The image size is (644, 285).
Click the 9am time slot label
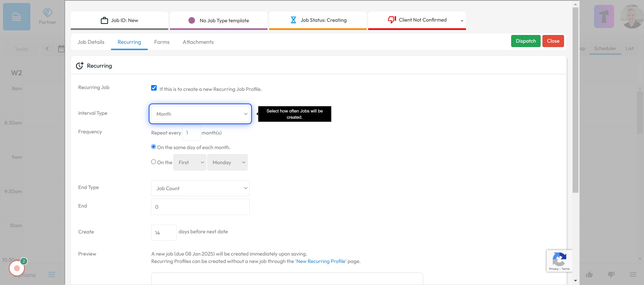point(17,157)
